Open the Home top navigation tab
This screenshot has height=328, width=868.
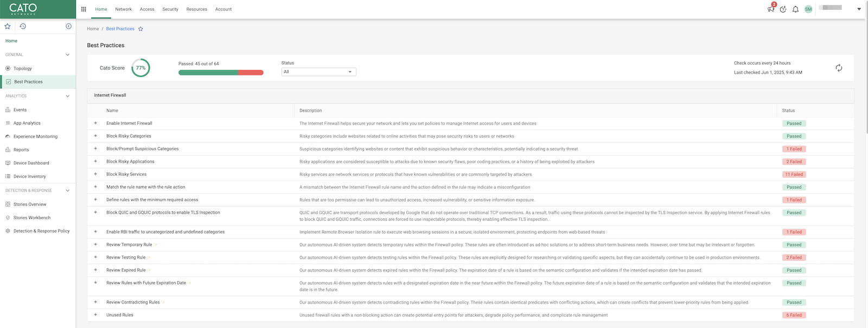tap(101, 9)
